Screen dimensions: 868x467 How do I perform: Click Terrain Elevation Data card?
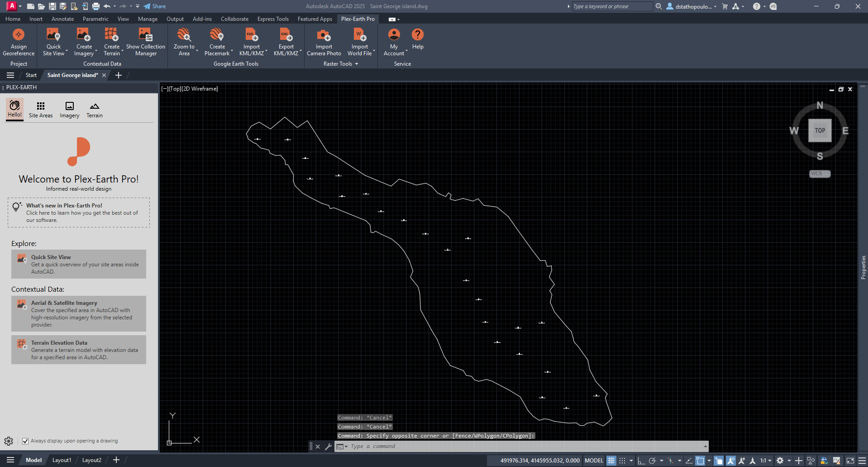pos(79,350)
